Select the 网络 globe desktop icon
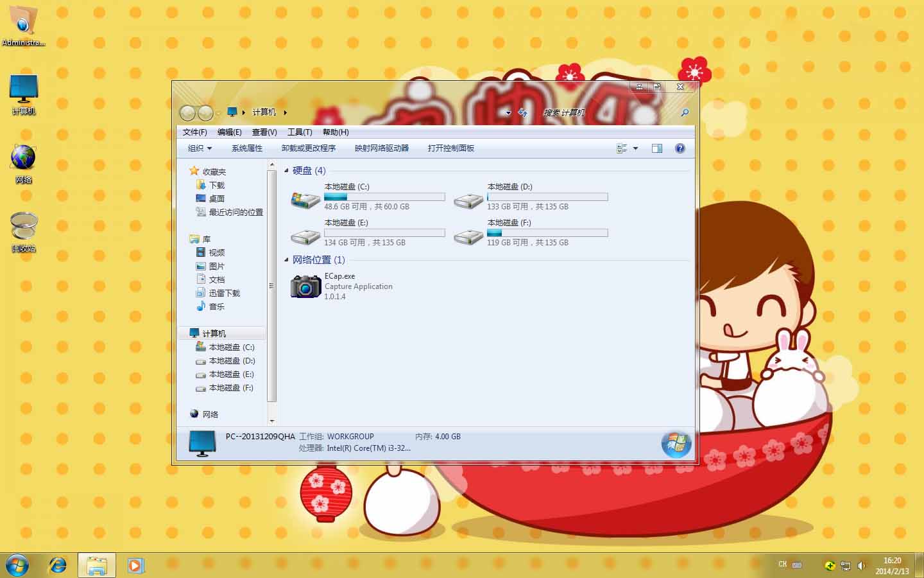Image resolution: width=924 pixels, height=578 pixels. click(x=24, y=164)
